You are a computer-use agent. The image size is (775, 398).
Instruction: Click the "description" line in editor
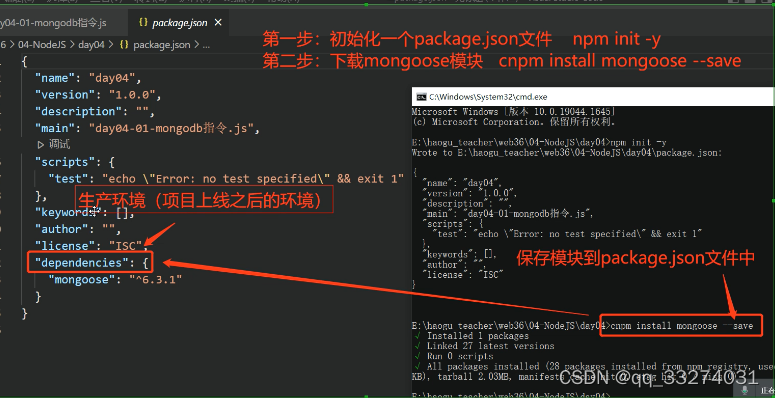pos(94,111)
